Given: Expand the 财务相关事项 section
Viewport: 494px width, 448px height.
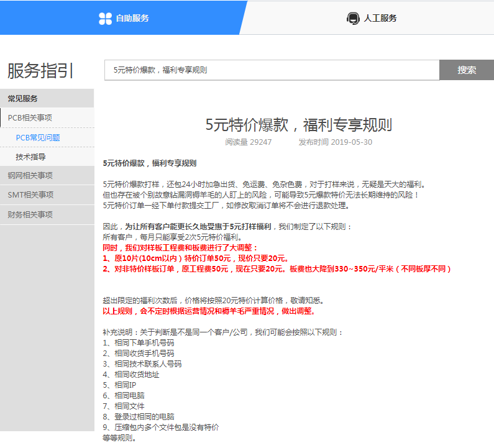Looking at the screenshot, I should (x=30, y=214).
